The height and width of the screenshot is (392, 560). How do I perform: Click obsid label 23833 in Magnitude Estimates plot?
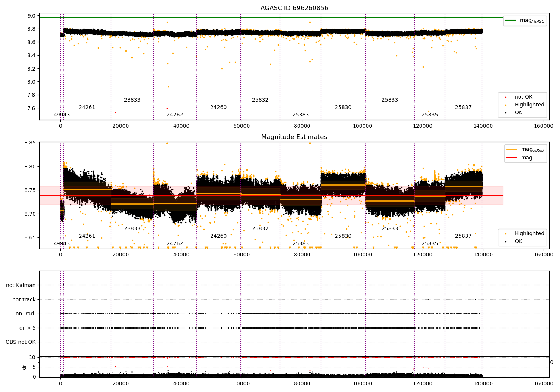(132, 228)
